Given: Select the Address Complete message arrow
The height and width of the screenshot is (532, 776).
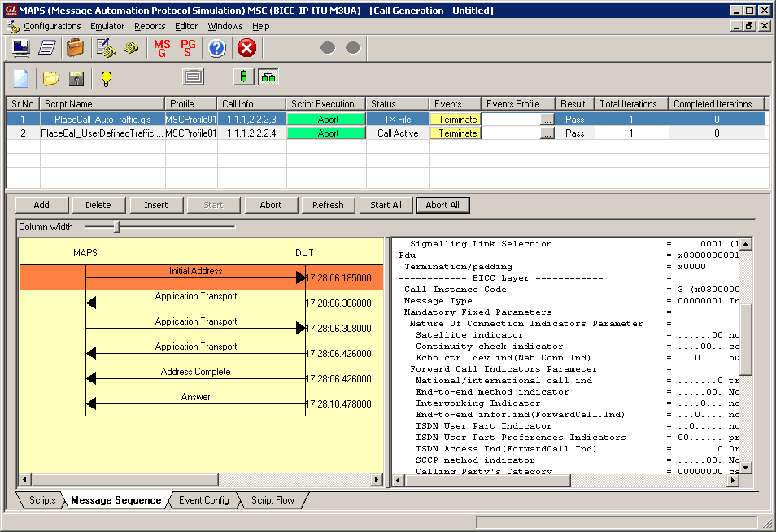Looking at the screenshot, I should coord(195,378).
